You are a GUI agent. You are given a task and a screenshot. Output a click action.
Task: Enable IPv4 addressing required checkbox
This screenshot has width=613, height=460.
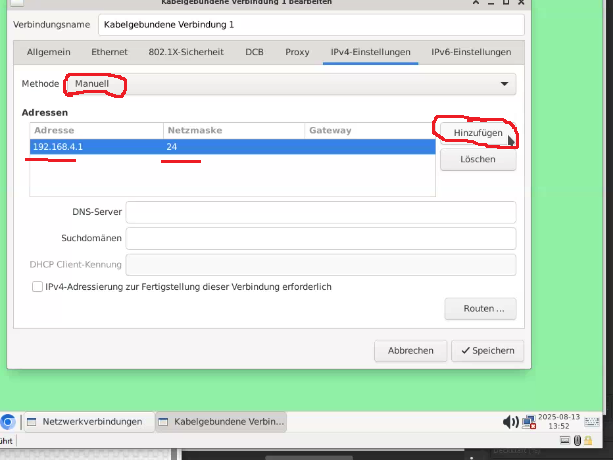coord(37,287)
